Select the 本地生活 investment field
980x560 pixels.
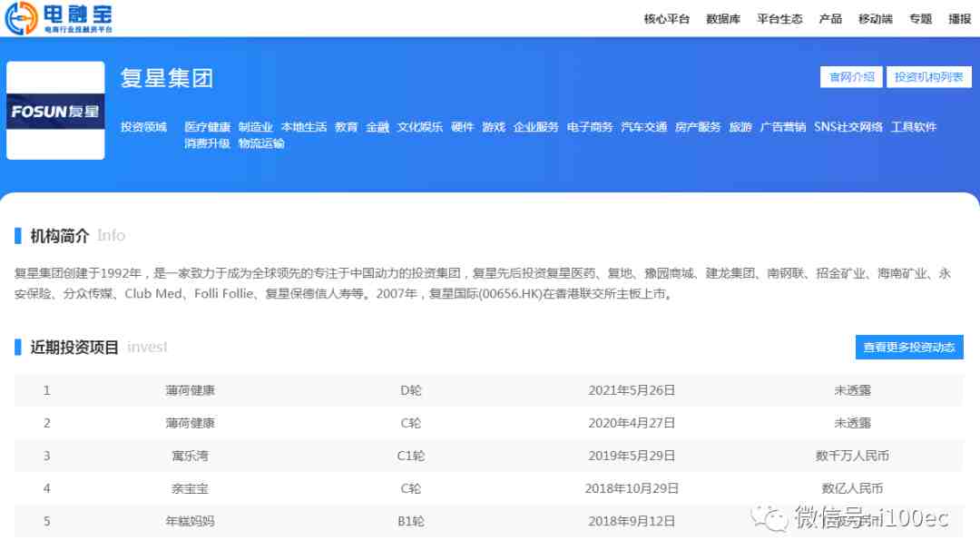[304, 127]
